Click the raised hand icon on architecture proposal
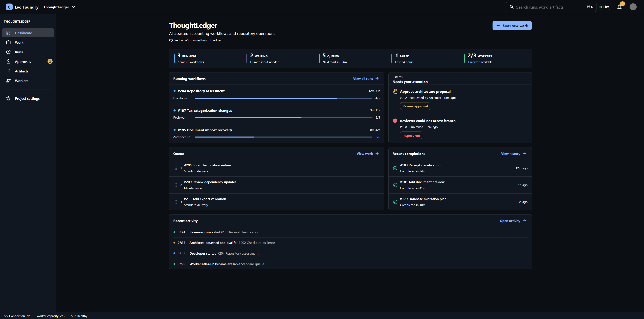 point(395,91)
